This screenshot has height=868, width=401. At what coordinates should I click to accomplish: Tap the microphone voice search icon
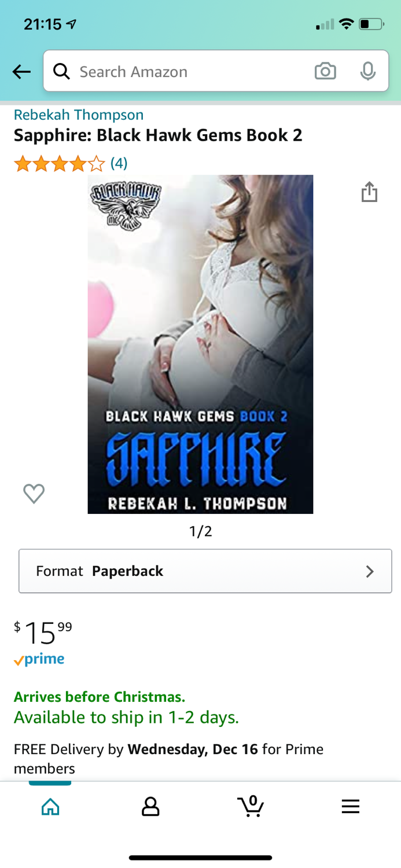point(367,71)
